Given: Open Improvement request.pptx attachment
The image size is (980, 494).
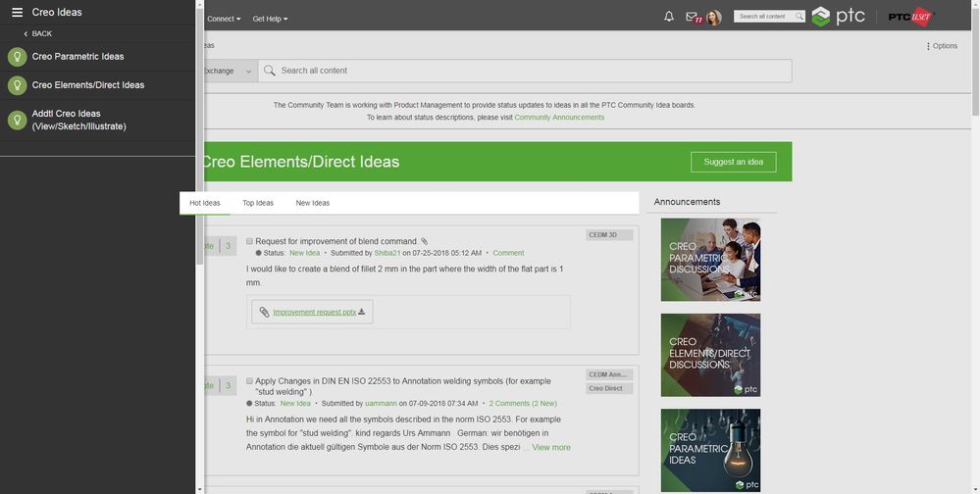Looking at the screenshot, I should tap(314, 313).
